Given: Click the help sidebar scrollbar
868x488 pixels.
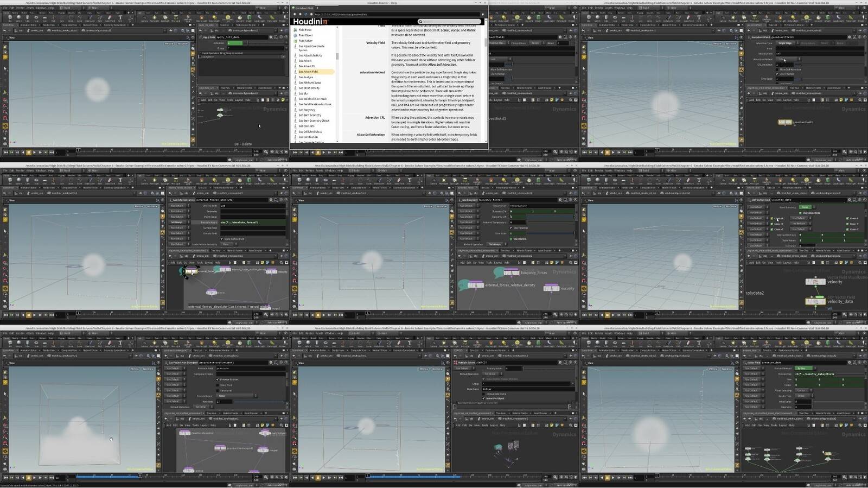Looking at the screenshot, I should tap(337, 56).
